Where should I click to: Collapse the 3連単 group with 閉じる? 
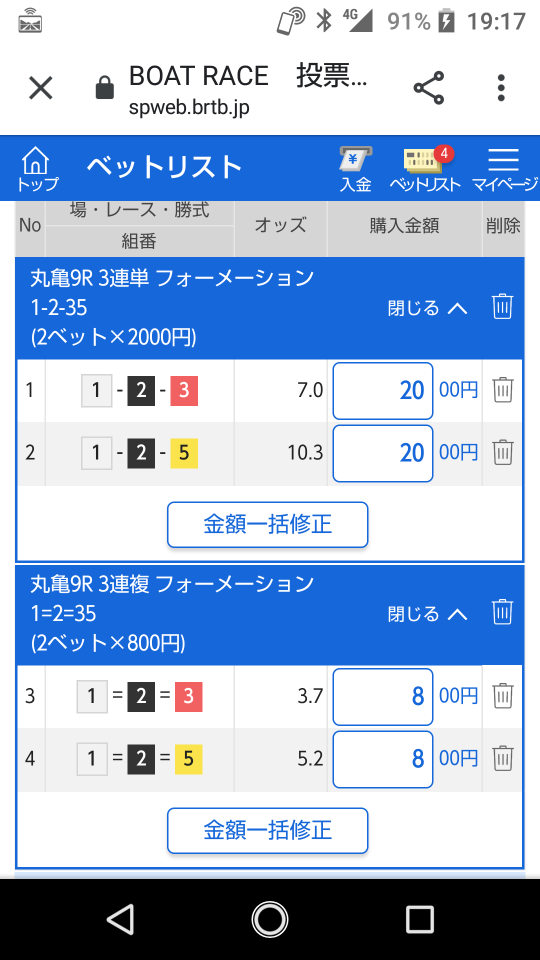click(427, 307)
